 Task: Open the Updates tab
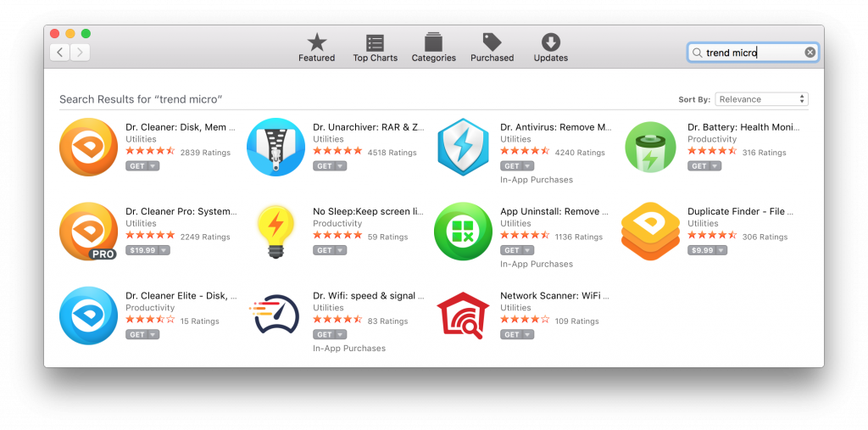tap(551, 47)
